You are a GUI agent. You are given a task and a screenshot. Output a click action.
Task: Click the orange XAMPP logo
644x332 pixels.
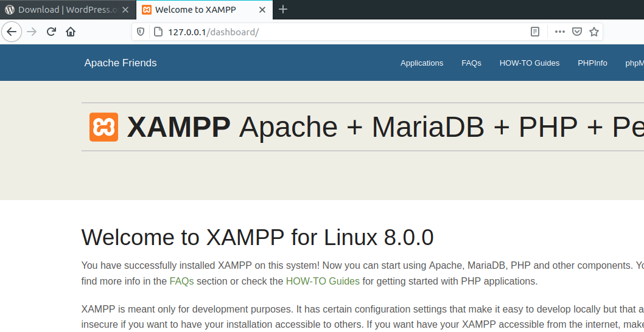tap(103, 127)
